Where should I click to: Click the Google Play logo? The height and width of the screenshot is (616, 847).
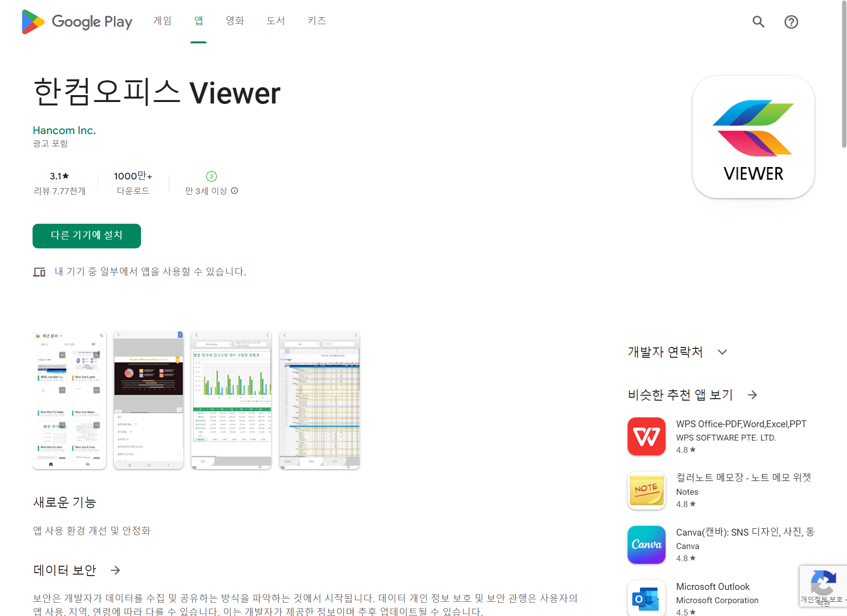pos(77,22)
